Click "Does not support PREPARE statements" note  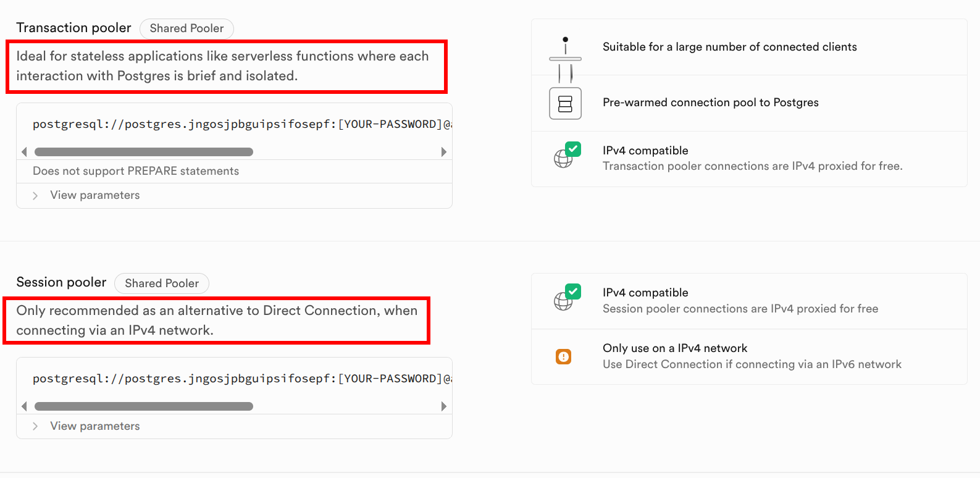(x=136, y=171)
